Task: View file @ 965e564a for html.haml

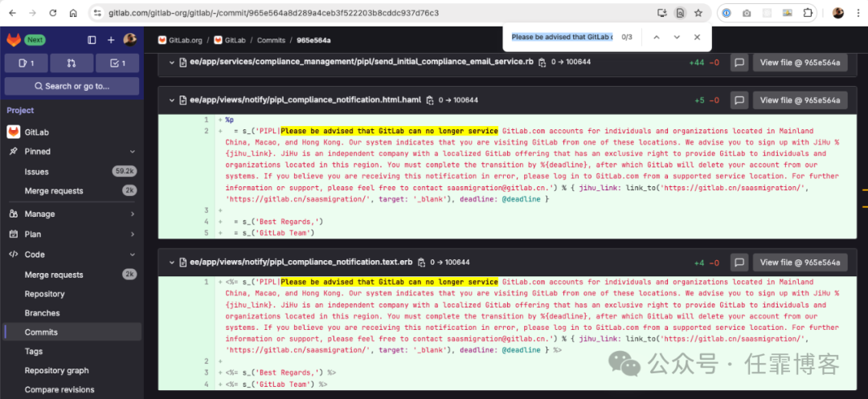Action: point(800,100)
